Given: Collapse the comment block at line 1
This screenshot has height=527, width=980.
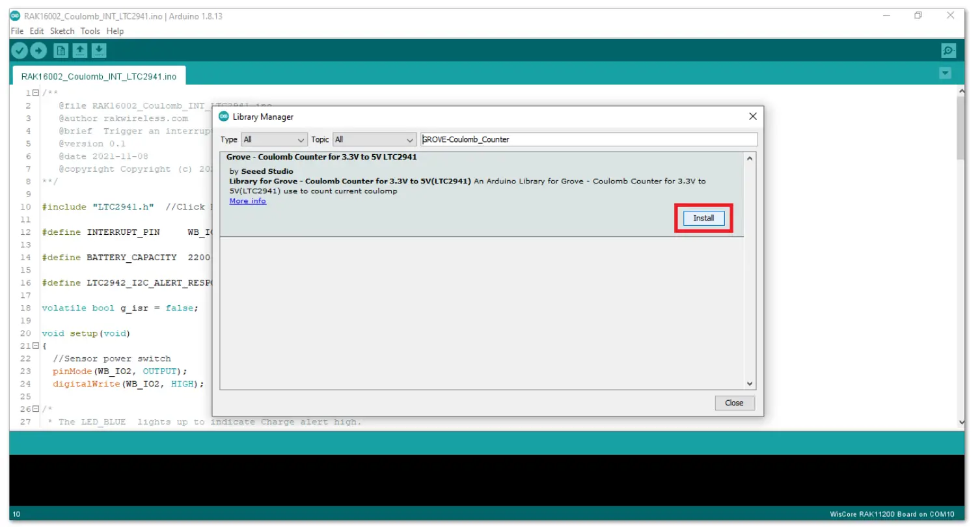Looking at the screenshot, I should (35, 93).
